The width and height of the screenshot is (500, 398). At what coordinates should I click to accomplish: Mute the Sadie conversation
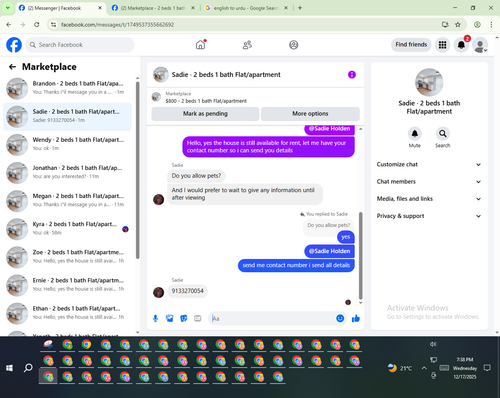tap(415, 134)
